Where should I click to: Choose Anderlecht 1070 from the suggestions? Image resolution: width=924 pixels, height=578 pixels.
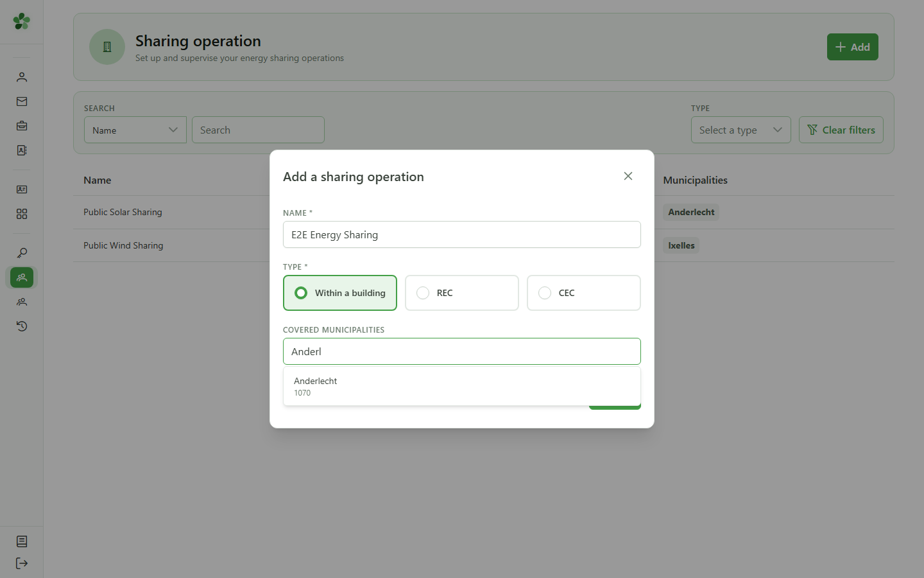tap(462, 386)
